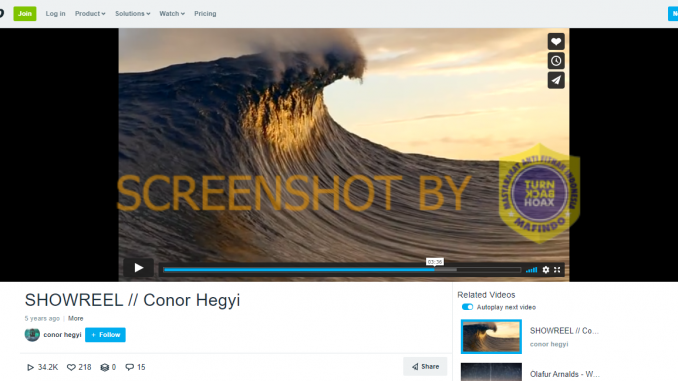Play the SHOWREEL video
The width and height of the screenshot is (678, 381).
pos(138,268)
